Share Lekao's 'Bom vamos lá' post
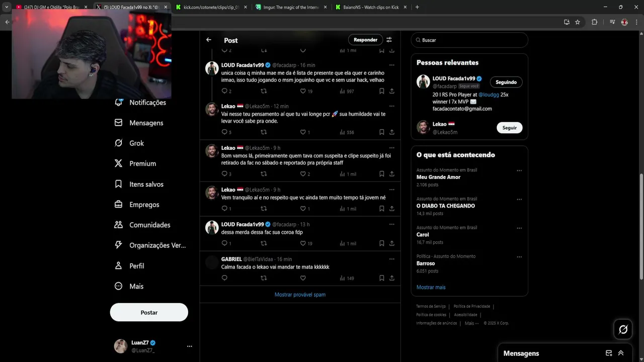644x362 pixels. click(391, 174)
